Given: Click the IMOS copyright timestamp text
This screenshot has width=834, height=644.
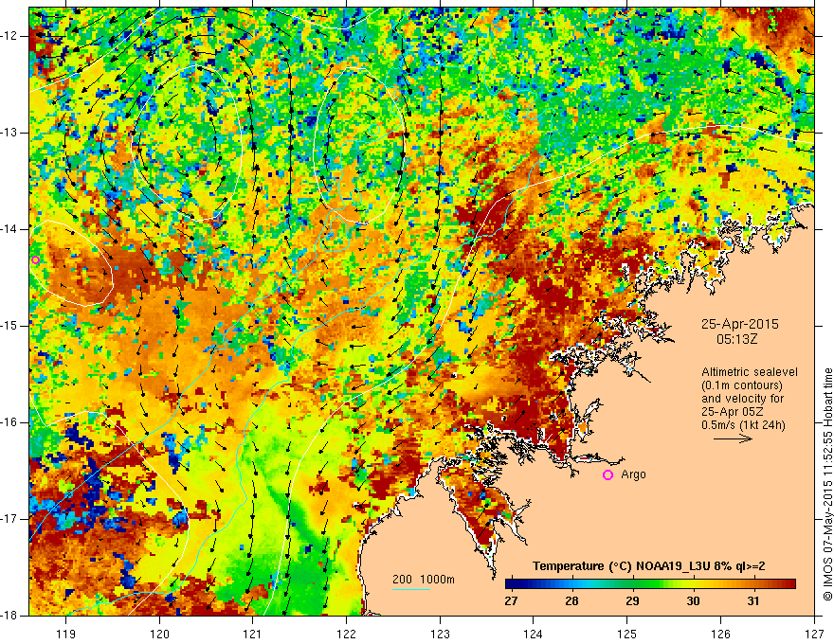Looking at the screenshot, I should [827, 485].
